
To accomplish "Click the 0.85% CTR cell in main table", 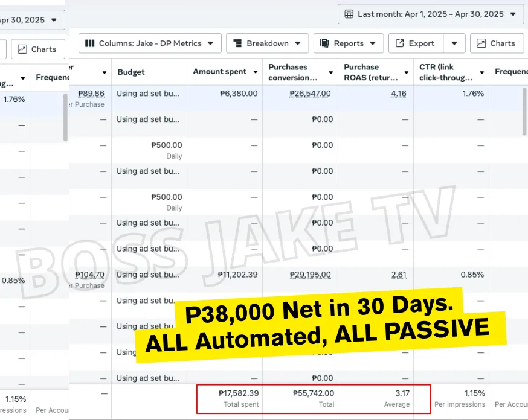I will (472, 275).
